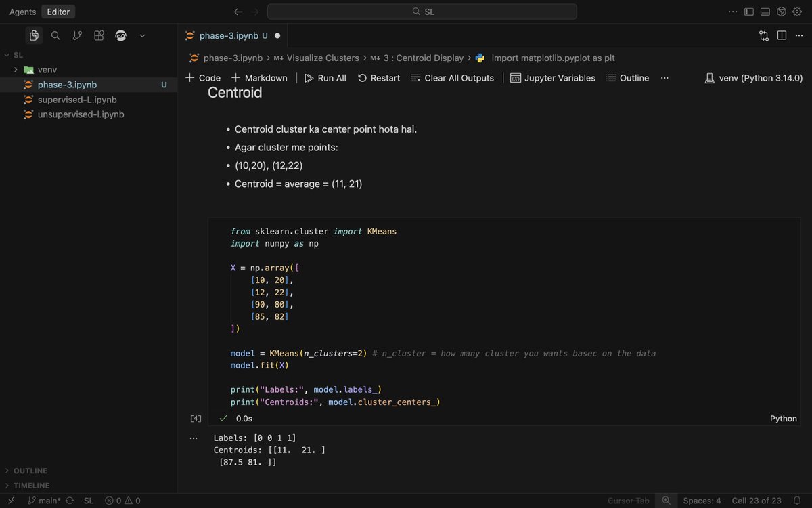Image resolution: width=812 pixels, height=508 pixels.
Task: Click SL in the status bar
Action: [x=89, y=501]
